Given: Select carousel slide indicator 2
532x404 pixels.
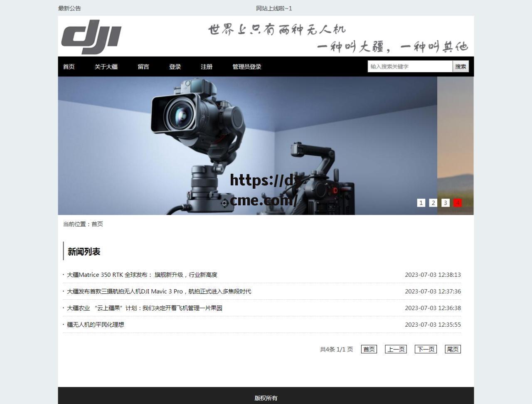Looking at the screenshot, I should click(433, 203).
